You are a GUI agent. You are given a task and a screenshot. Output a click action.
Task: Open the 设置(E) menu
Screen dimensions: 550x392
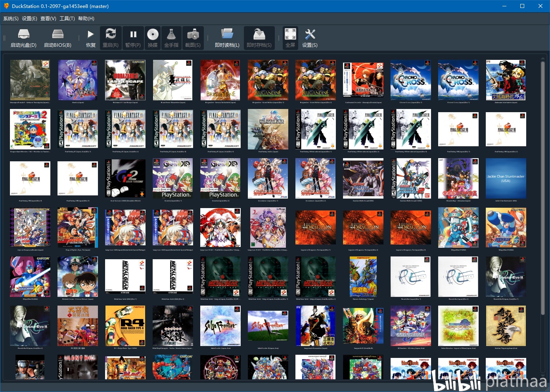pos(29,19)
